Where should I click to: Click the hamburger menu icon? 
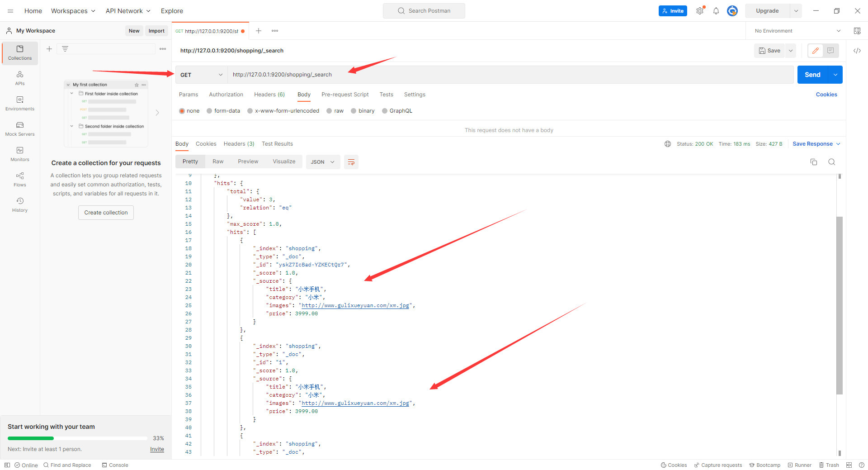click(10, 11)
